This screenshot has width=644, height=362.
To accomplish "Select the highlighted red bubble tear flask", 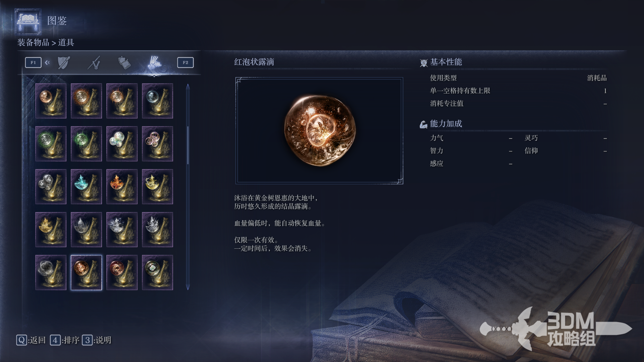I will 86,273.
